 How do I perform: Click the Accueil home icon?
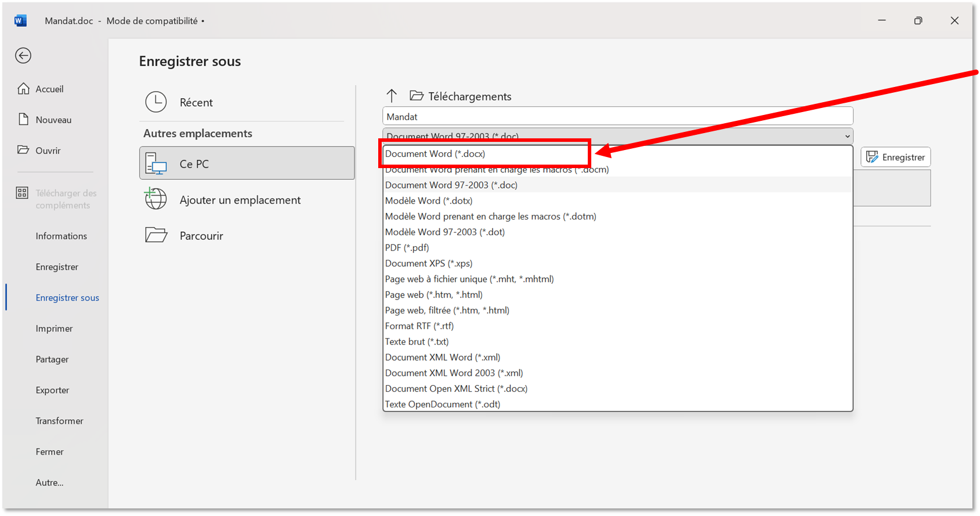coord(23,89)
